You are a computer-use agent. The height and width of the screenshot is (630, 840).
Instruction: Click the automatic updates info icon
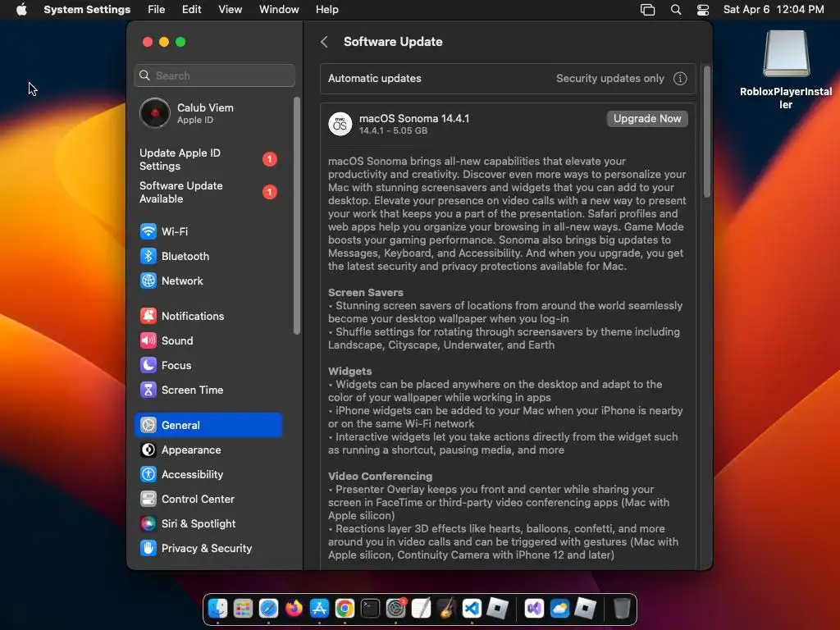pyautogui.click(x=680, y=79)
